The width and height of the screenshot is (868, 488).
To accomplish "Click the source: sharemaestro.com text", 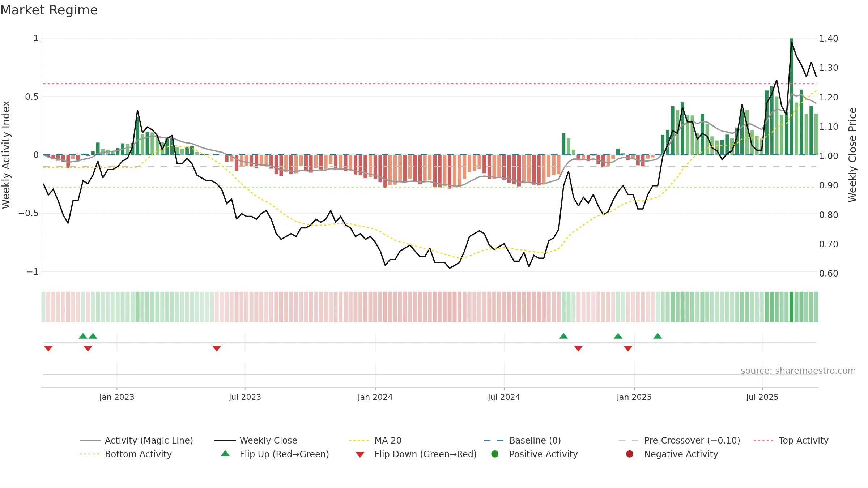I will click(798, 371).
